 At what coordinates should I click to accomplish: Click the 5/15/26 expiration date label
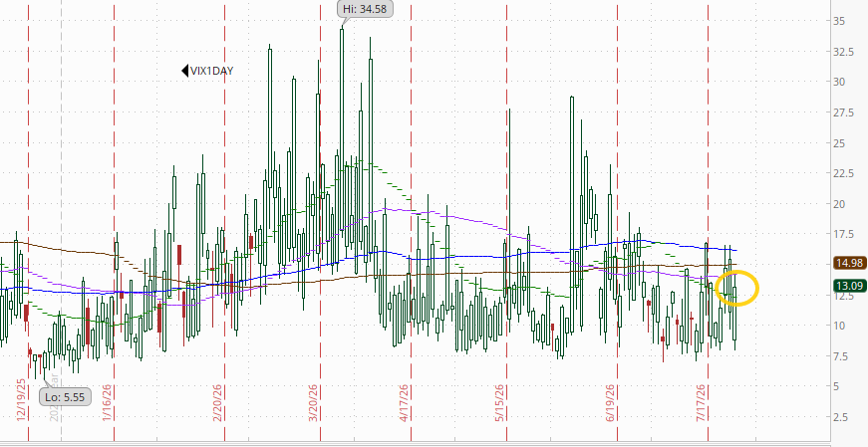pos(500,403)
